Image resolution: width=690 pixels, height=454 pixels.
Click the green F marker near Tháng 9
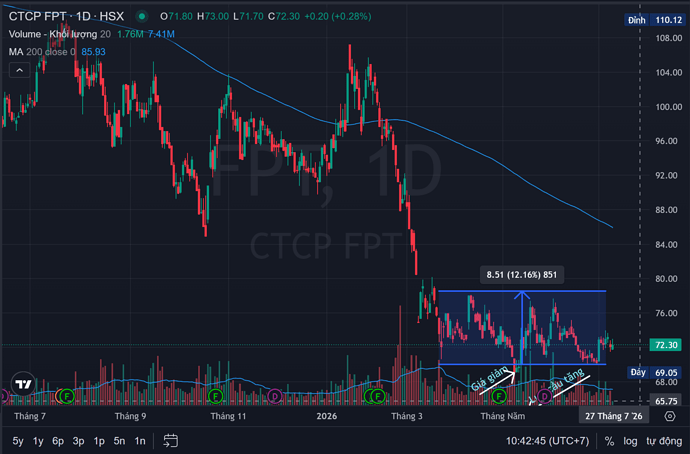tap(215, 396)
